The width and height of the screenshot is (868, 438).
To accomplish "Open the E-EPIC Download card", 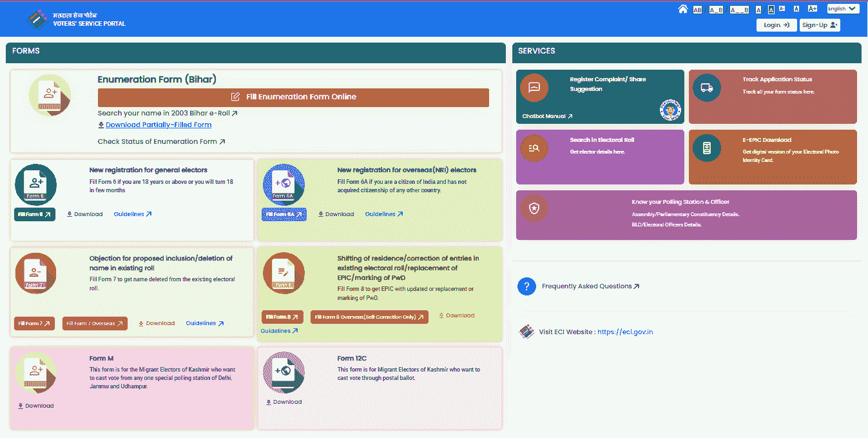I will pyautogui.click(x=773, y=157).
